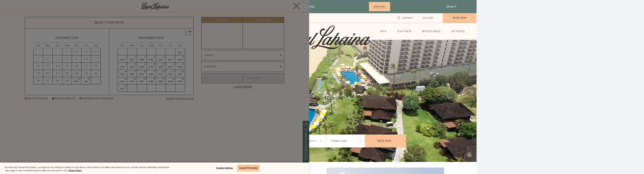Open the Gather menu item
The width and height of the screenshot is (644, 174).
[404, 31]
